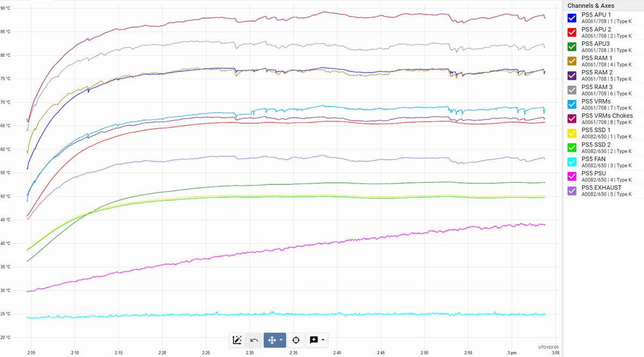Click the A0061/708 label under PS5 APU3

595,50
